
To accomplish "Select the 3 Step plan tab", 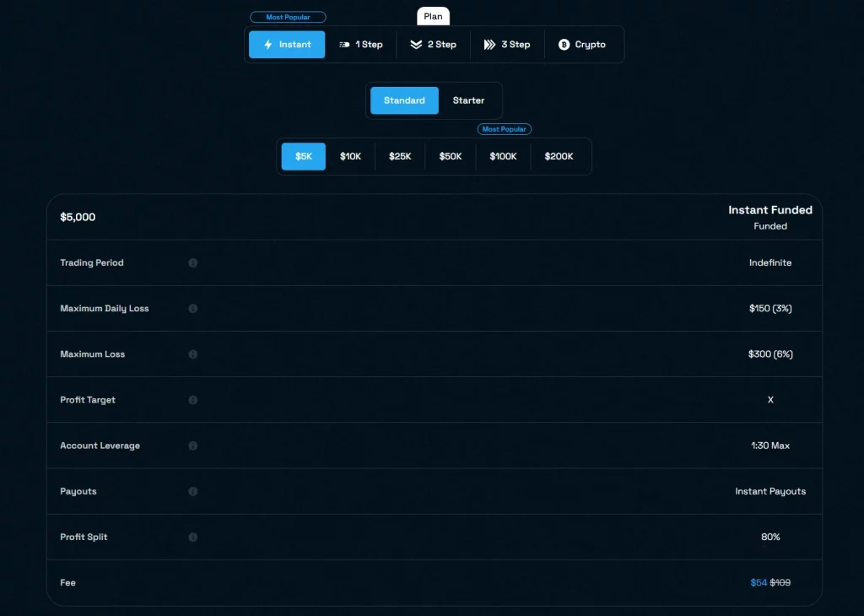I will (x=506, y=45).
